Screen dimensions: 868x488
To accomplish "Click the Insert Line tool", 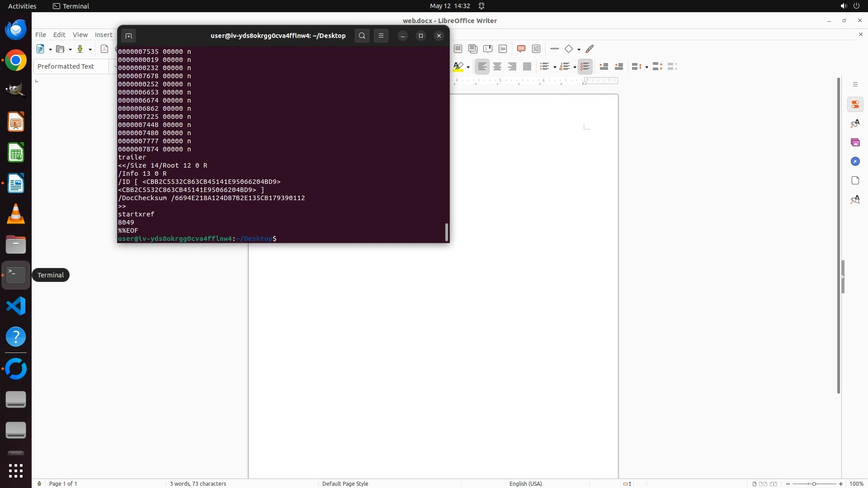I will point(555,49).
